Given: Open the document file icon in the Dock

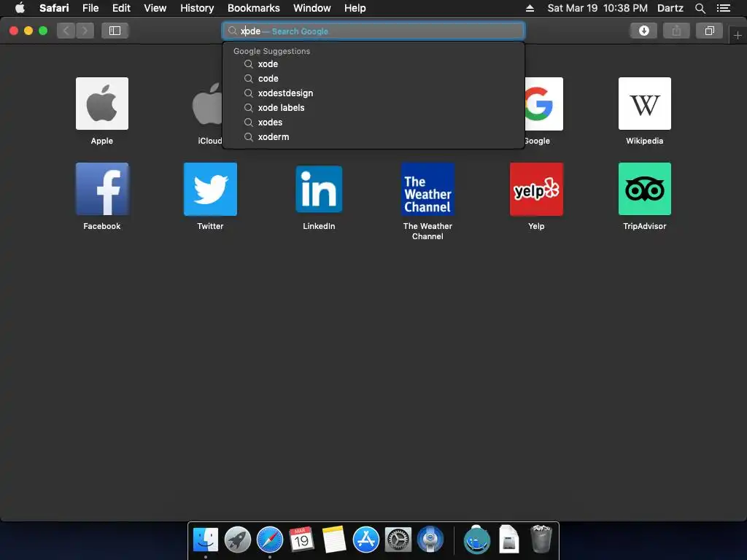Looking at the screenshot, I should tap(508, 540).
